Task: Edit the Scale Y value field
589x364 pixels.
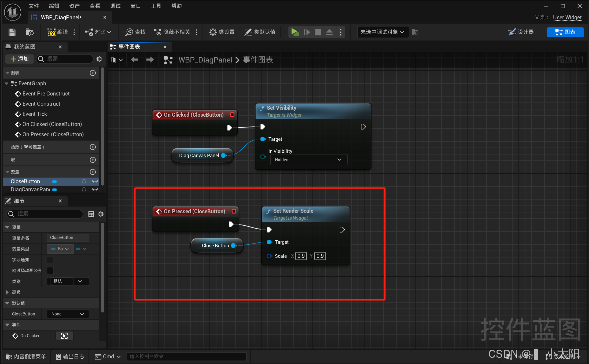Action: click(x=320, y=256)
